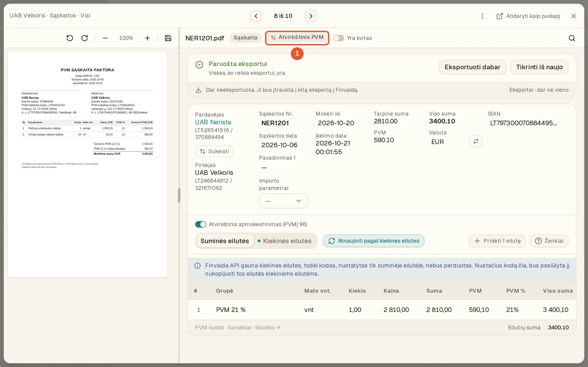Open the search magnifier icon
Image resolution: width=588 pixels, height=367 pixels.
[572, 38]
